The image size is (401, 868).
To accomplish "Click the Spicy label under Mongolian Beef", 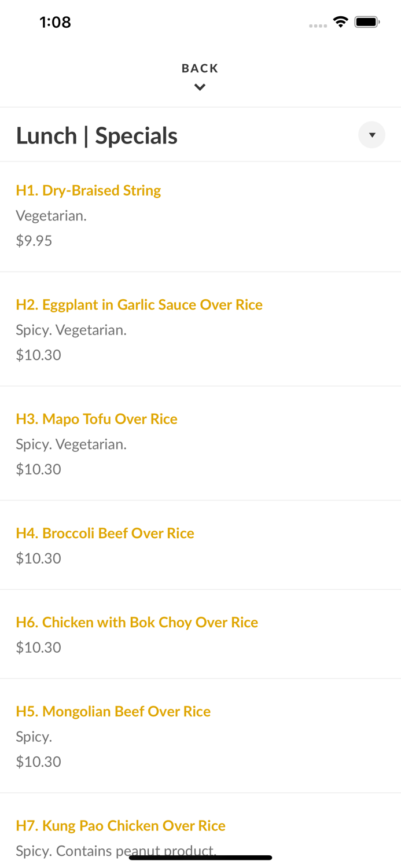I will coord(34,737).
